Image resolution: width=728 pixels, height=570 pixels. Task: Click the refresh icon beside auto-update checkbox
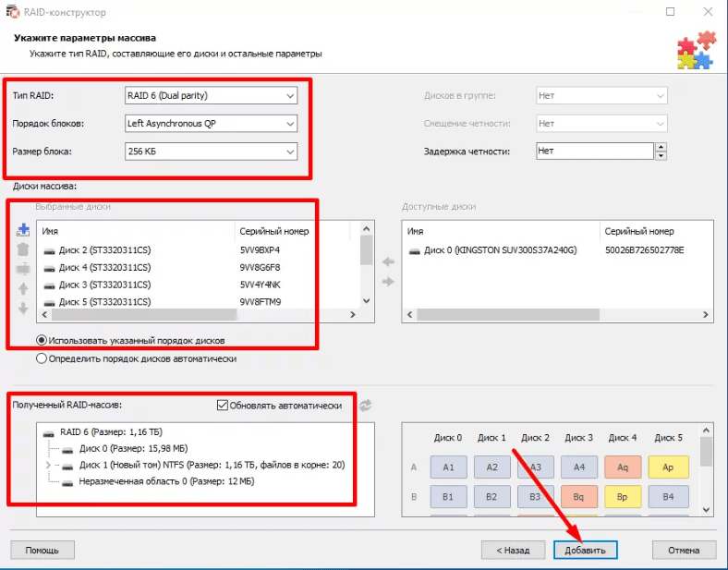point(365,406)
